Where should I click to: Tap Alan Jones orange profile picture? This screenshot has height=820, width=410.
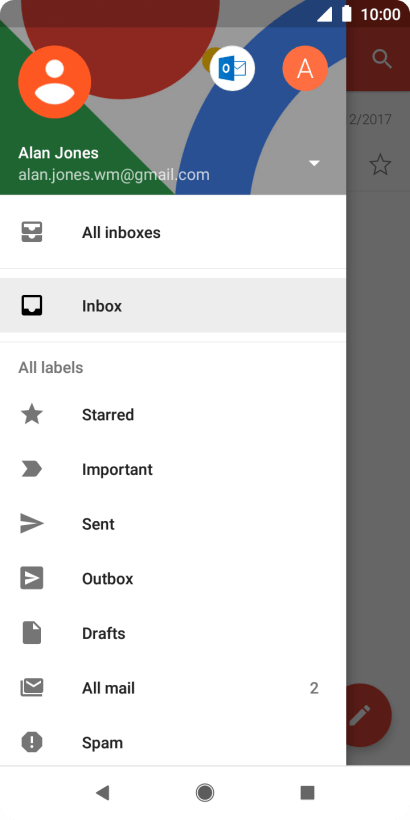tap(55, 82)
